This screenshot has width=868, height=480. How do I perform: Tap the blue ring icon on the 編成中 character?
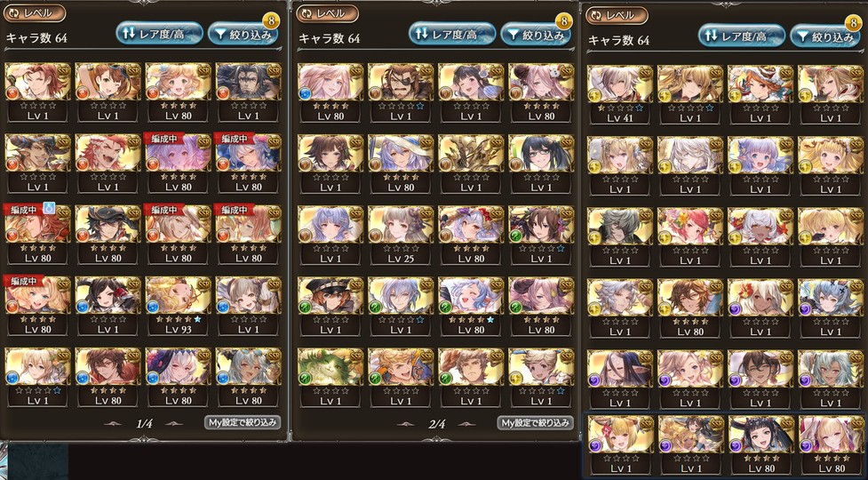click(49, 210)
